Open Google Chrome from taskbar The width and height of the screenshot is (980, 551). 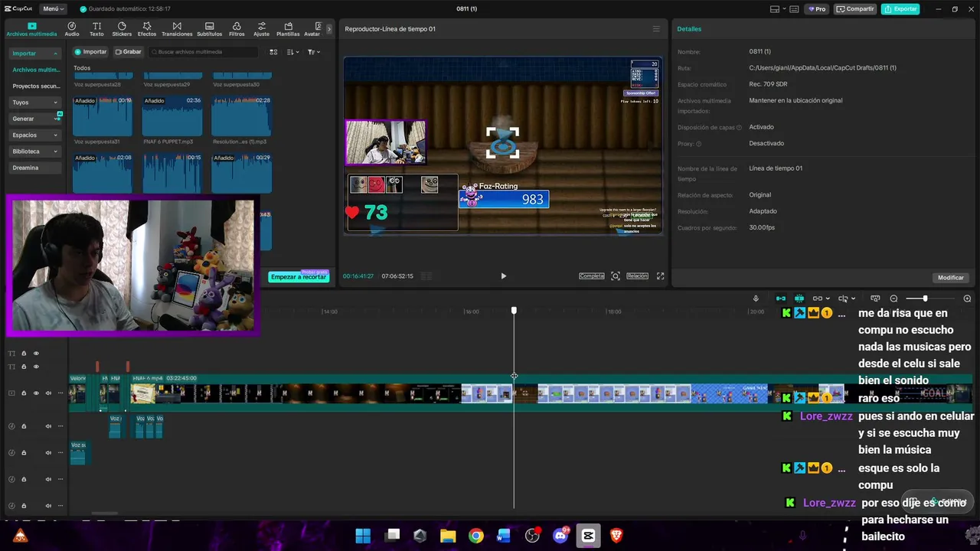coord(476,536)
